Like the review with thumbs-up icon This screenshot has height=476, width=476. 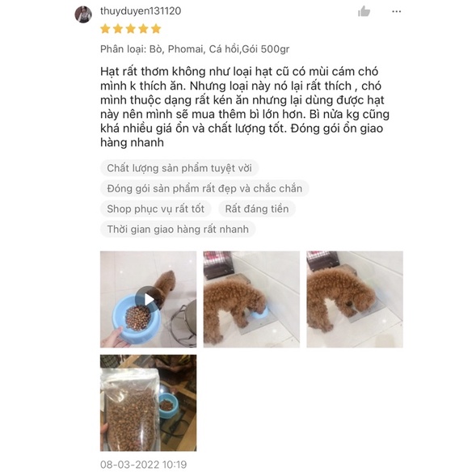(364, 11)
